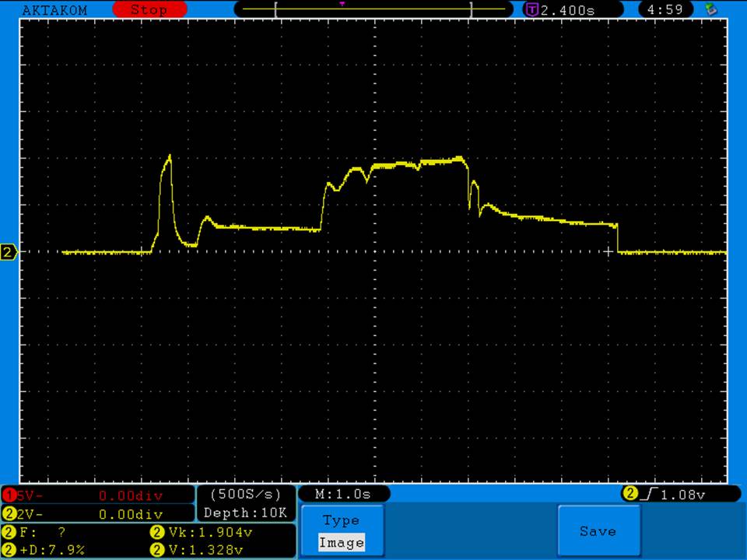Click the channel 2 0.00div offset value

[131, 514]
